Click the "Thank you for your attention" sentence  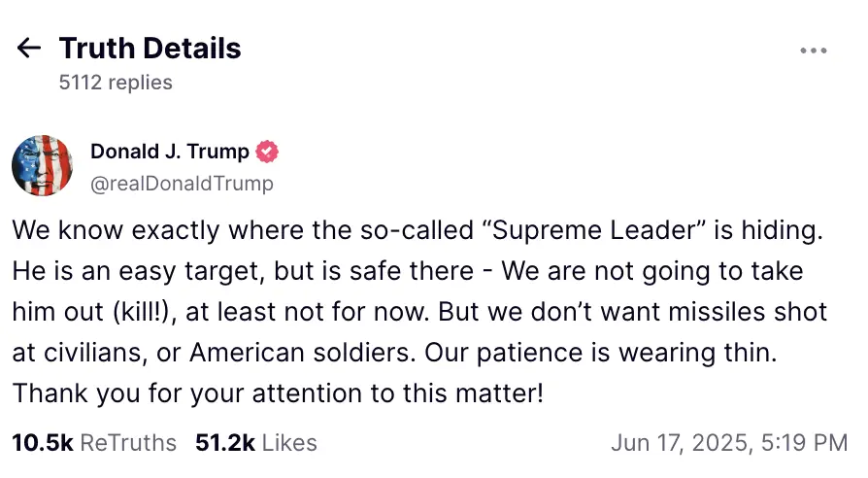click(277, 394)
